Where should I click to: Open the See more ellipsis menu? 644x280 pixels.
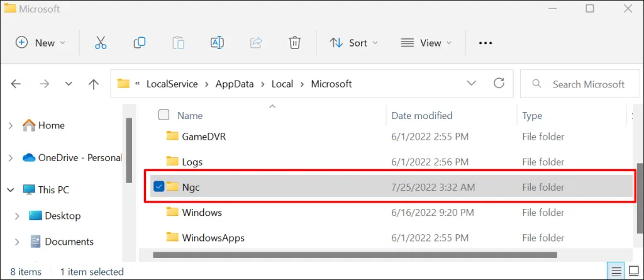click(x=485, y=43)
